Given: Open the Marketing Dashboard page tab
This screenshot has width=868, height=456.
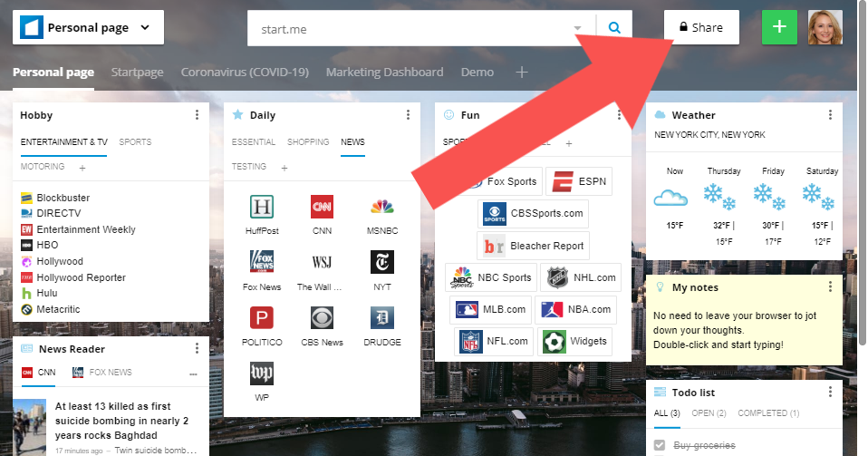Looking at the screenshot, I should (x=385, y=72).
